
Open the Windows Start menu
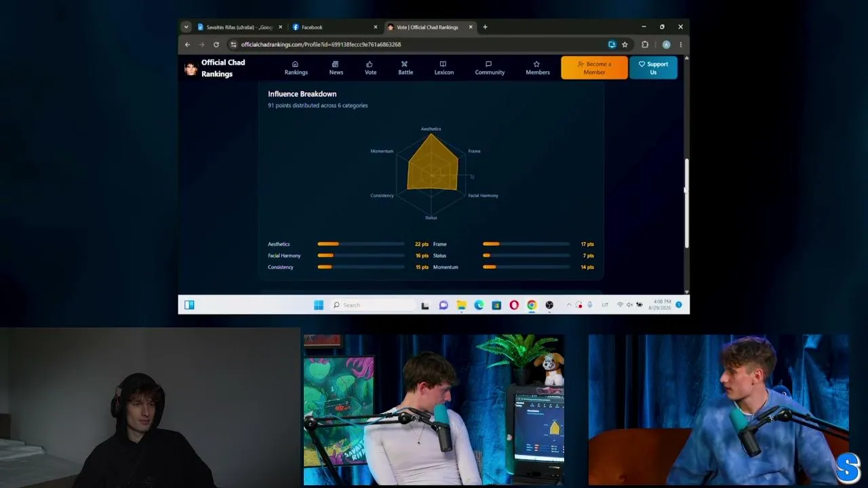click(x=319, y=305)
